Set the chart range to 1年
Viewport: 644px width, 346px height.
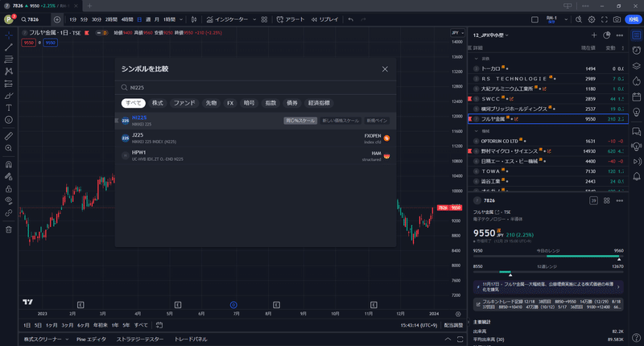[x=115, y=325]
